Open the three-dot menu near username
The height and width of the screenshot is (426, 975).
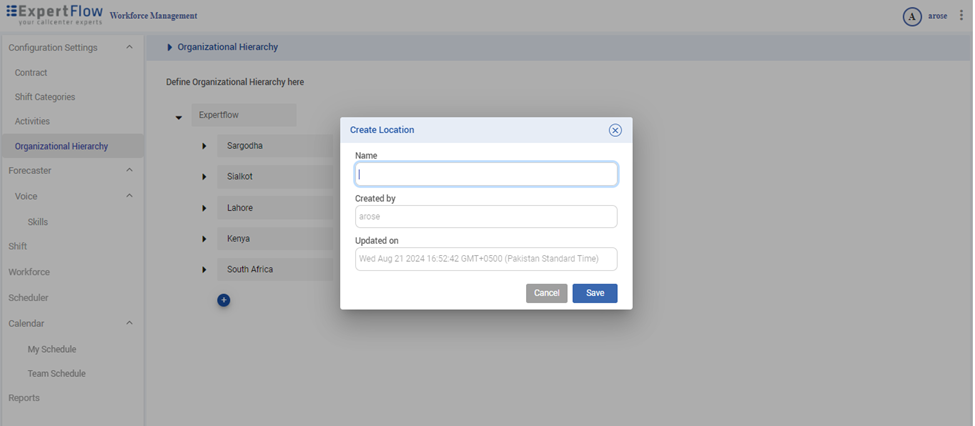point(962,16)
